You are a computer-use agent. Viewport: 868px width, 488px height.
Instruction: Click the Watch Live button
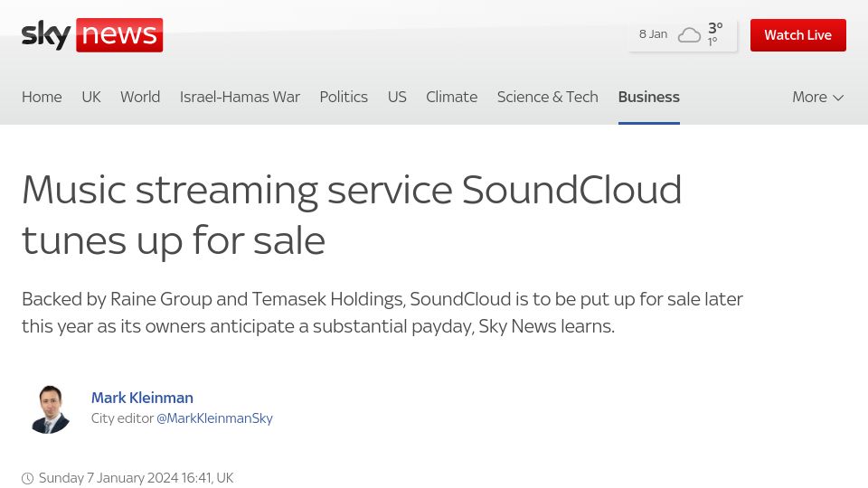[x=797, y=35]
